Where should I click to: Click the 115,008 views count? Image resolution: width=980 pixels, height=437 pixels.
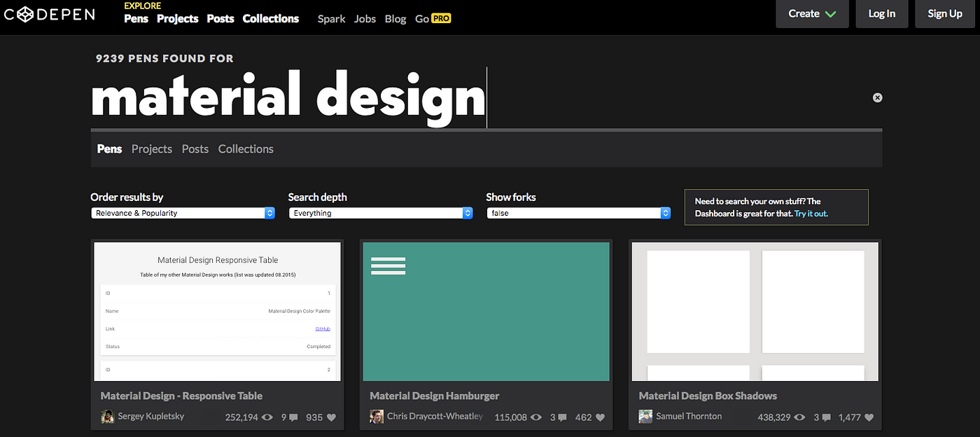click(510, 417)
